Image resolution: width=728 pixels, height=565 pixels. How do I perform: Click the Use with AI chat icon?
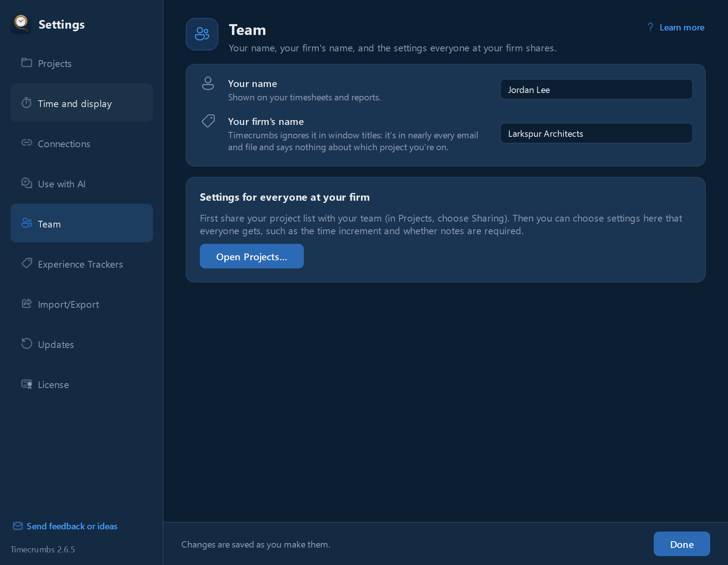(26, 183)
